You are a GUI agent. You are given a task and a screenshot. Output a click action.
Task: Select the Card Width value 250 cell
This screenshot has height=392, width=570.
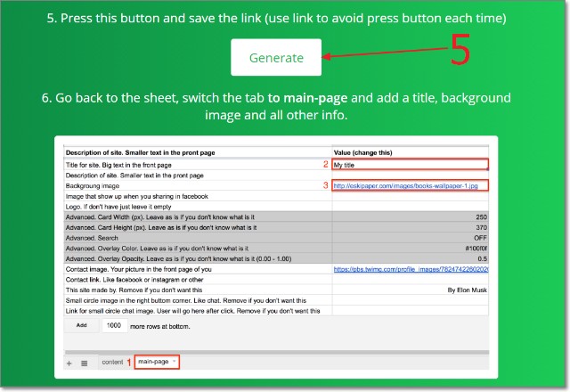tap(411, 216)
